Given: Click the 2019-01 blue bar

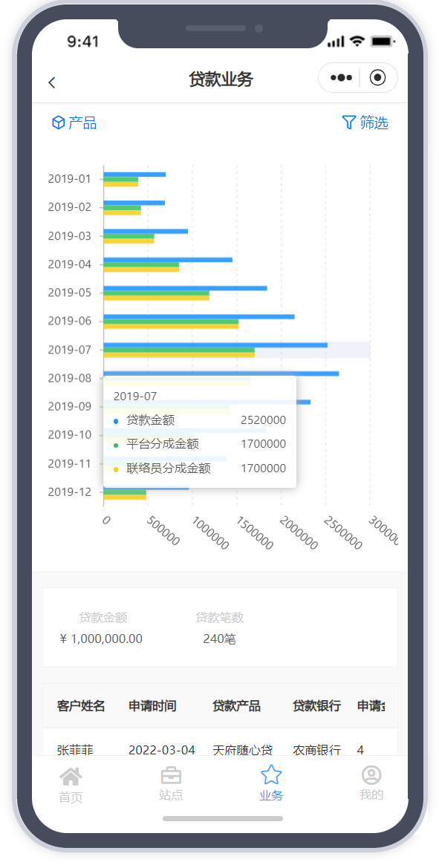Looking at the screenshot, I should (x=134, y=174).
